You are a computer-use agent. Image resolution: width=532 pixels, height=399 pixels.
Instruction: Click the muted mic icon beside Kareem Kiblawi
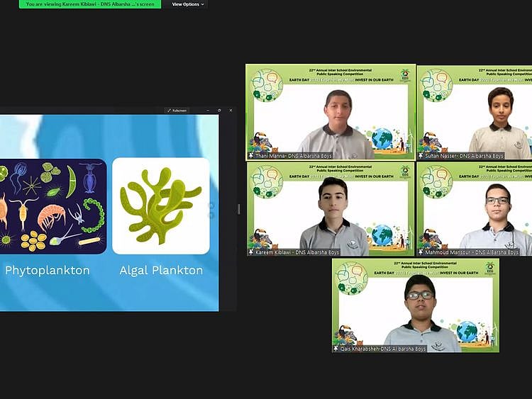tap(251, 252)
